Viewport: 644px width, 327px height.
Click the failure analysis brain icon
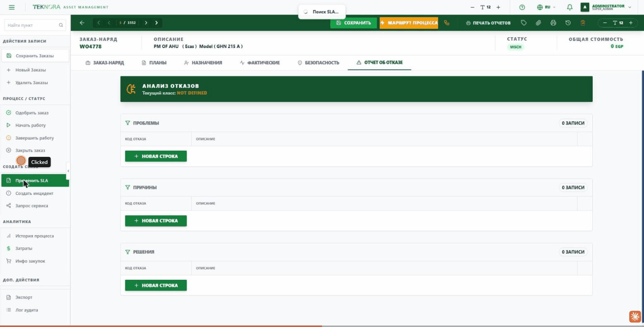point(131,89)
